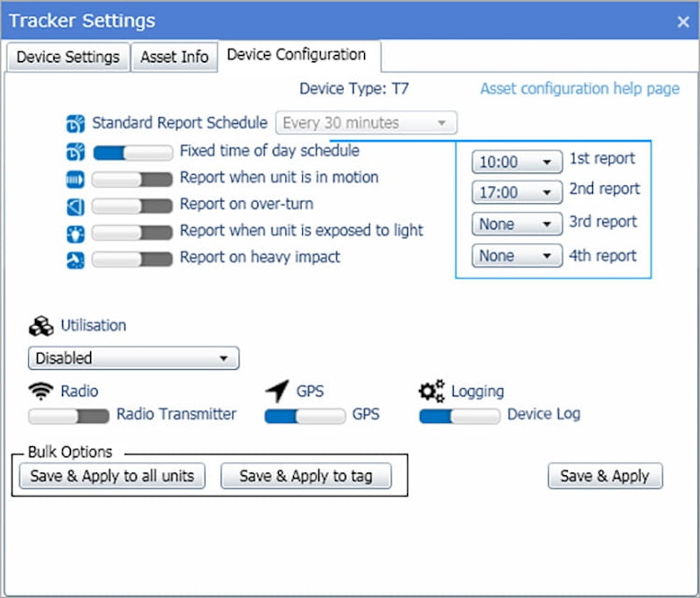Open the 1st report time dropdown

click(x=517, y=162)
